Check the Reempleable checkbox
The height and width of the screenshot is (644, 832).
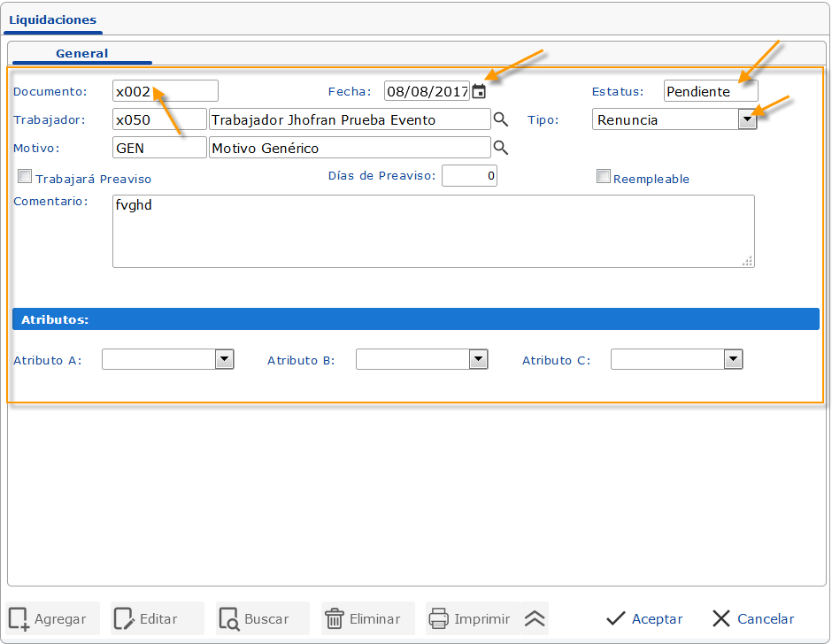pyautogui.click(x=604, y=177)
